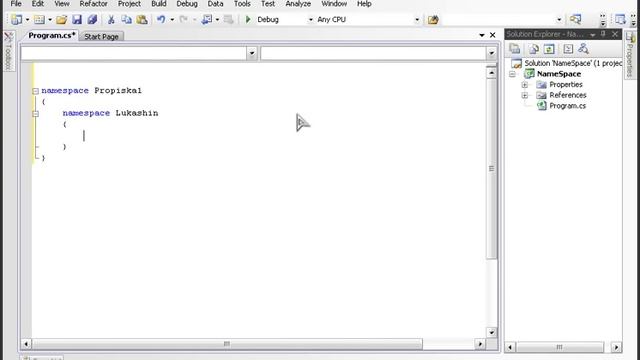Click the Add New Item toolbar icon
Screen dimensions: 640x360
40,19
